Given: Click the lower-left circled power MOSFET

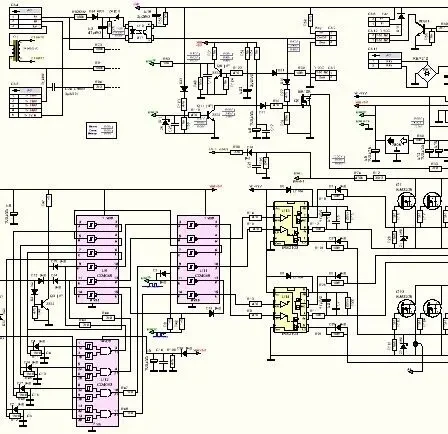Looking at the screenshot, I should [x=406, y=308].
